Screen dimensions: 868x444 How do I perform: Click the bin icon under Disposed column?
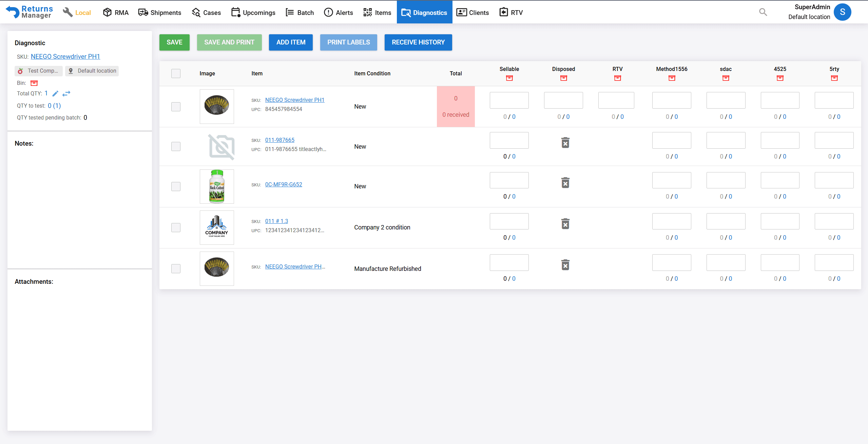(x=563, y=78)
